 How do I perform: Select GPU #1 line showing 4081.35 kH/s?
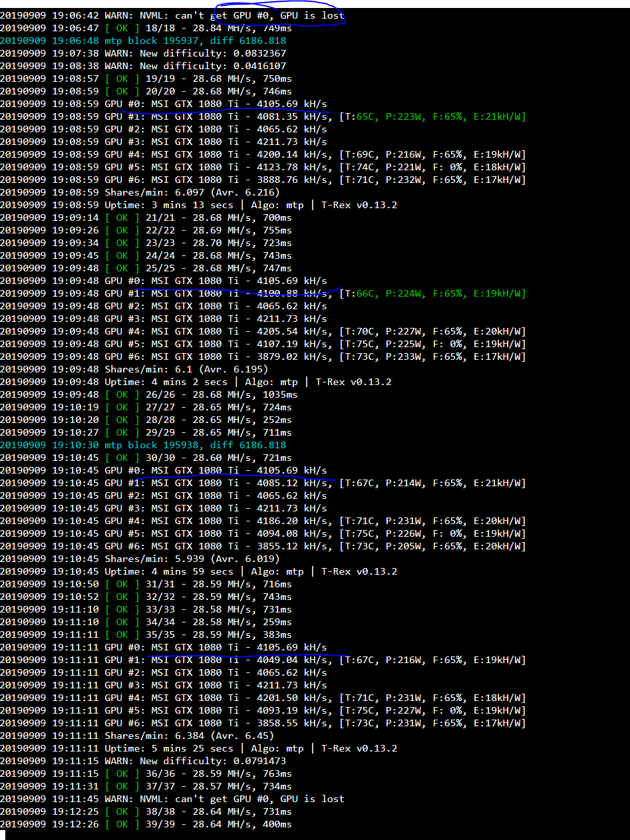click(x=263, y=116)
